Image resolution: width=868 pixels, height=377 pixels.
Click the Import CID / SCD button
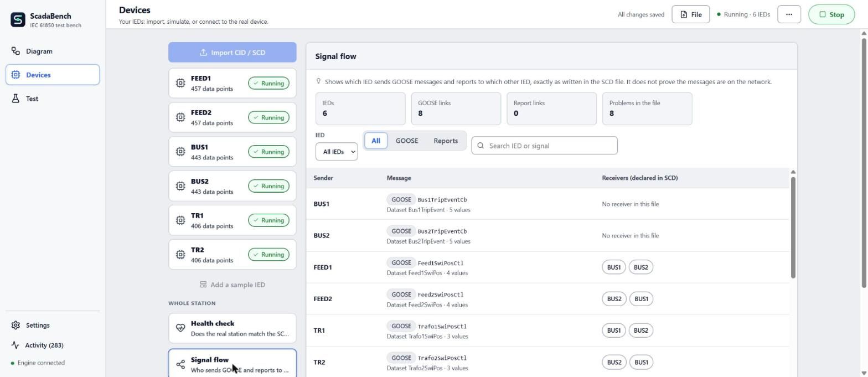click(x=232, y=52)
